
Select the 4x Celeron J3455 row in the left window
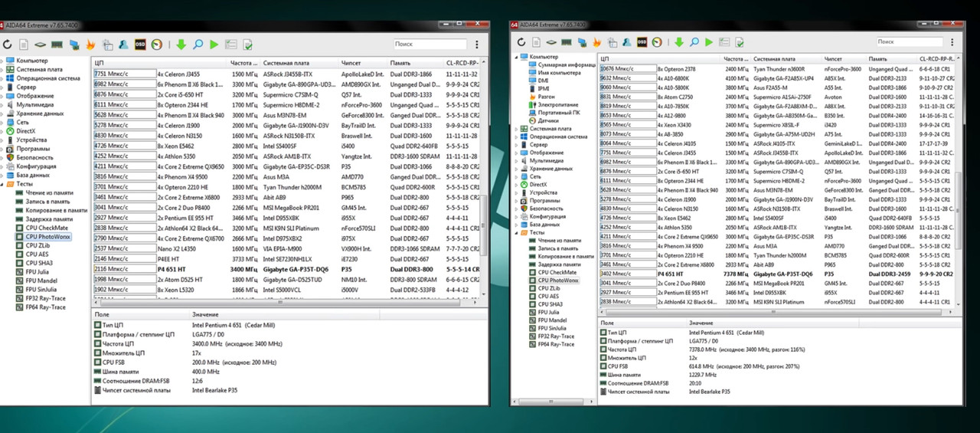[286, 74]
